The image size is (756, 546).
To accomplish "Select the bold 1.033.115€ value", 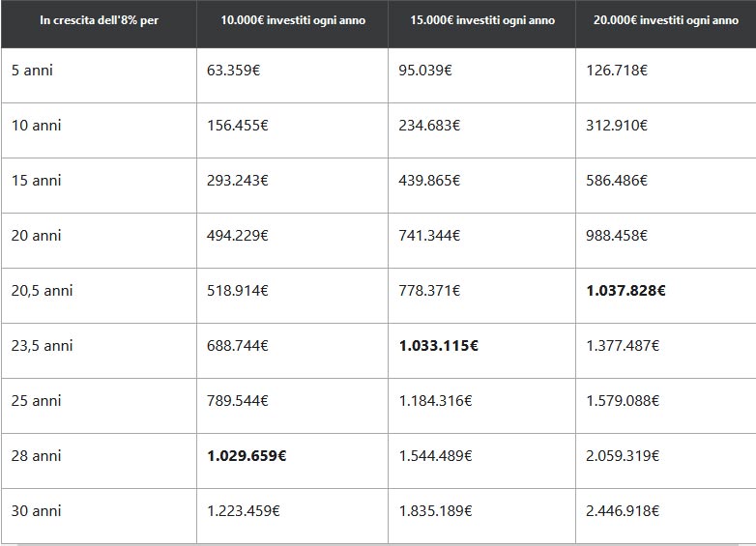I will click(438, 345).
